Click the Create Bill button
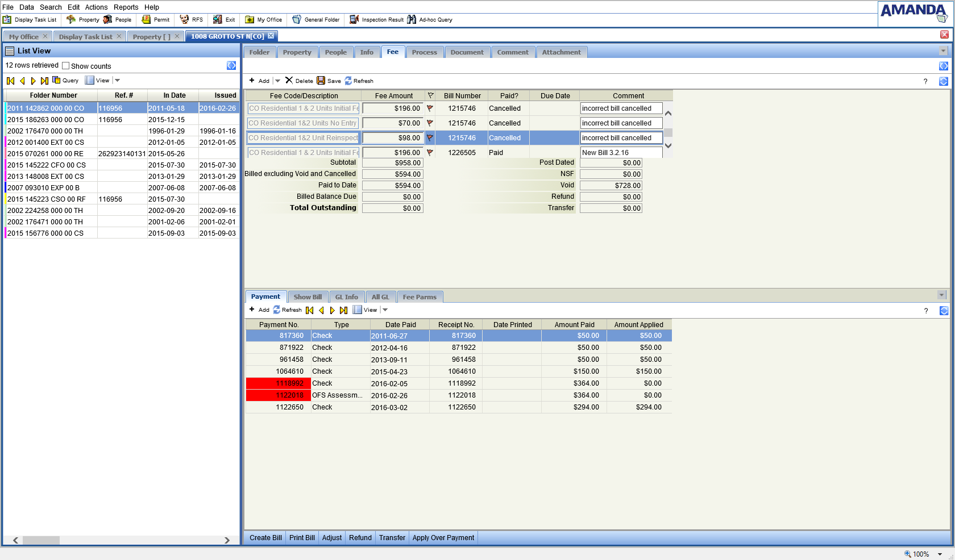Image resolution: width=955 pixels, height=560 pixels. pyautogui.click(x=265, y=538)
